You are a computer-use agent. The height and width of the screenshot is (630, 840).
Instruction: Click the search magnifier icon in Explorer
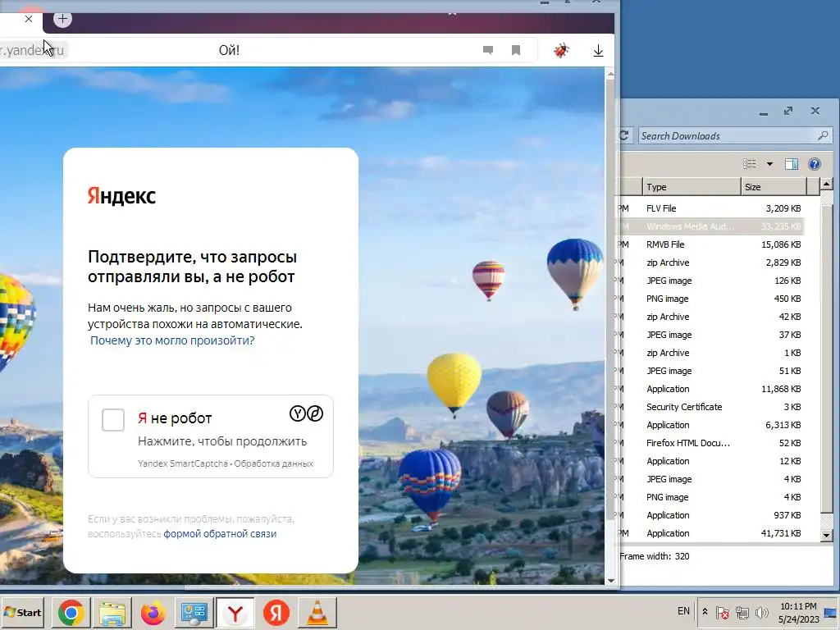[823, 135]
